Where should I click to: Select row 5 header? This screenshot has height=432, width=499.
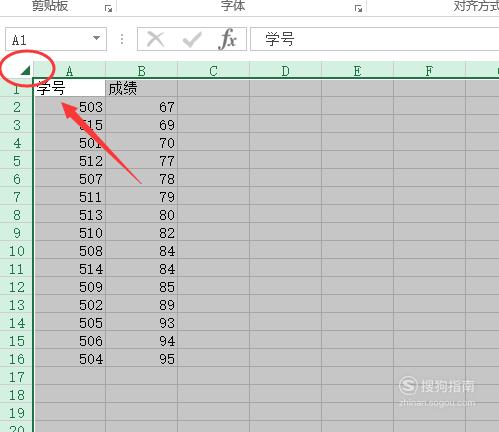[16, 161]
